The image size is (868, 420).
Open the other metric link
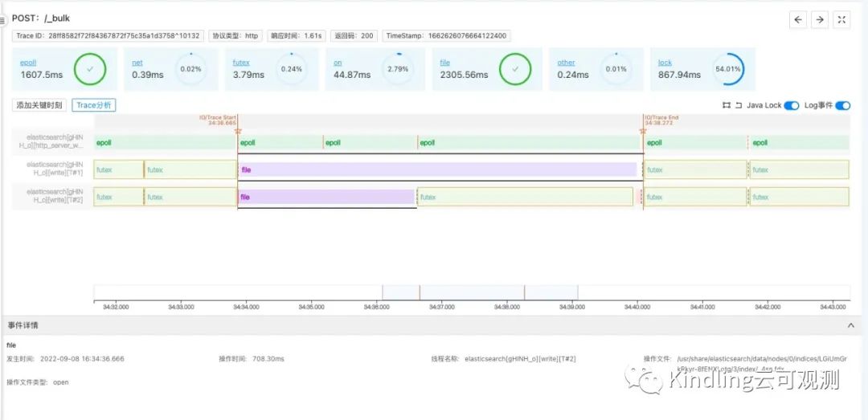pyautogui.click(x=567, y=63)
